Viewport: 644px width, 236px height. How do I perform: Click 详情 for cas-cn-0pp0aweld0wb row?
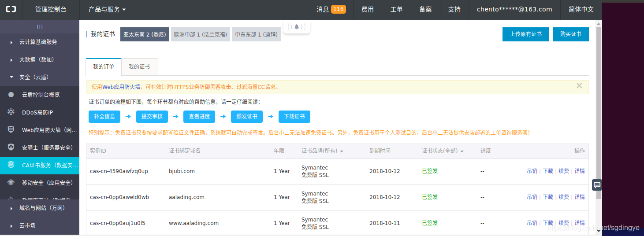click(580, 197)
